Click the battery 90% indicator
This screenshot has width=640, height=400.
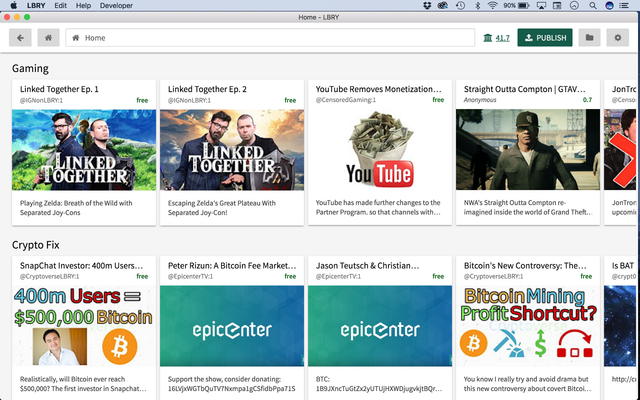[516, 5]
